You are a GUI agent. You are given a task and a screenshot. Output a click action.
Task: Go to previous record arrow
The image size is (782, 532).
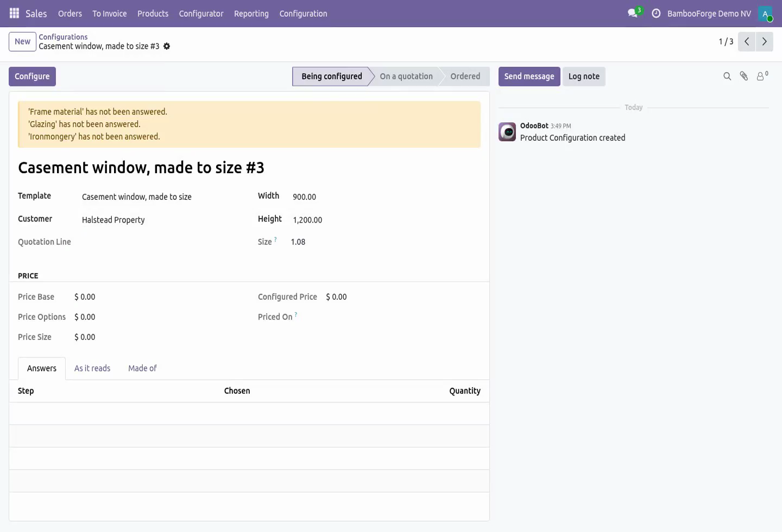(747, 42)
